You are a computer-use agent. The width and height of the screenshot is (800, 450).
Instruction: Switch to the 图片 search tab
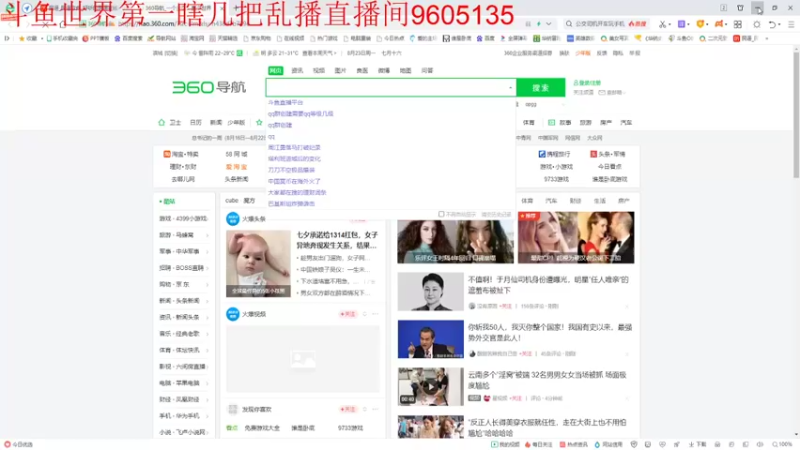click(340, 70)
